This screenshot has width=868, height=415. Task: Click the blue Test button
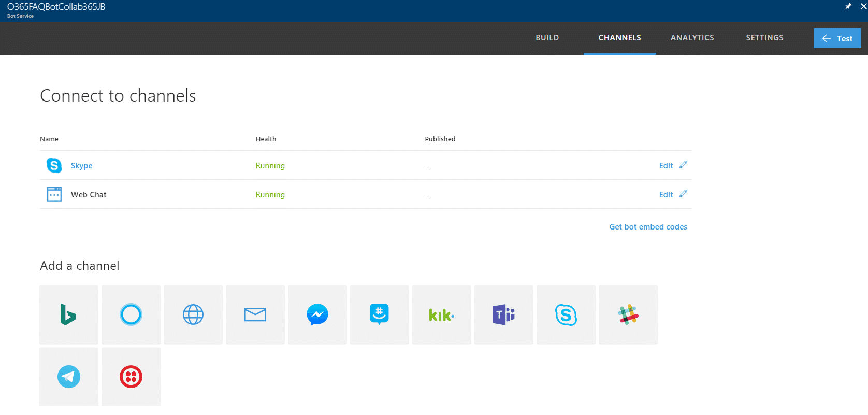pyautogui.click(x=837, y=38)
